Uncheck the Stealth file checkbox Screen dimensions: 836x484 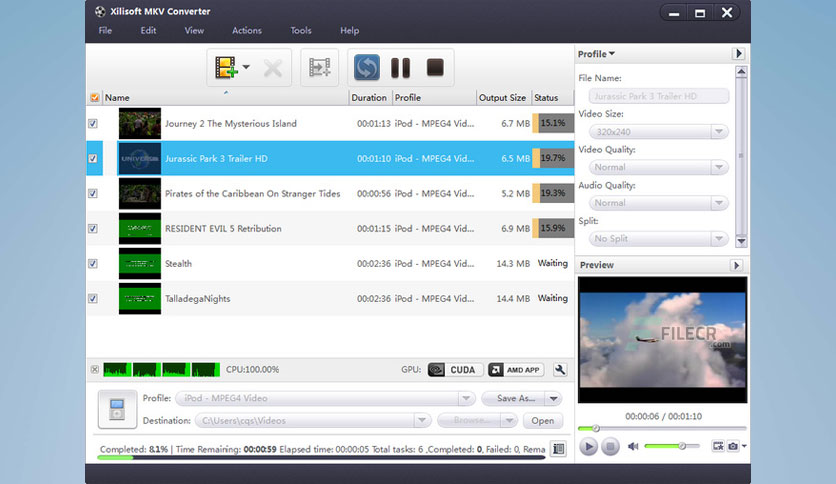click(93, 264)
